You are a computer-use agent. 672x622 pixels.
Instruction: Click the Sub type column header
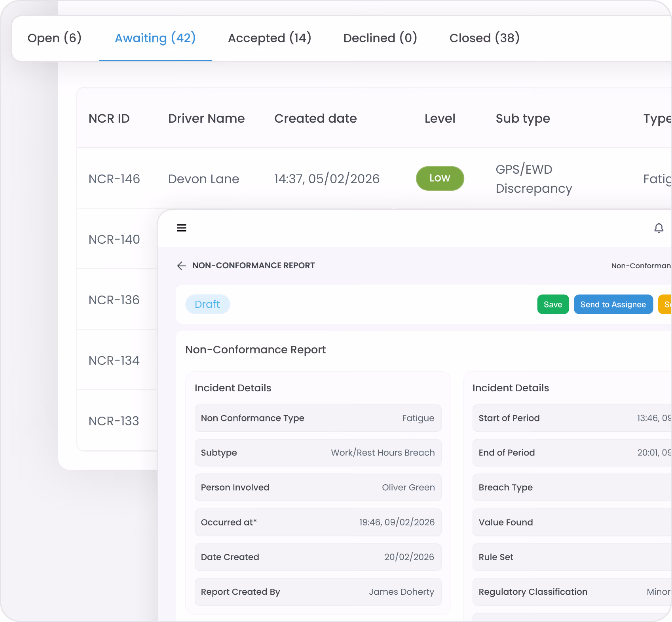click(523, 118)
